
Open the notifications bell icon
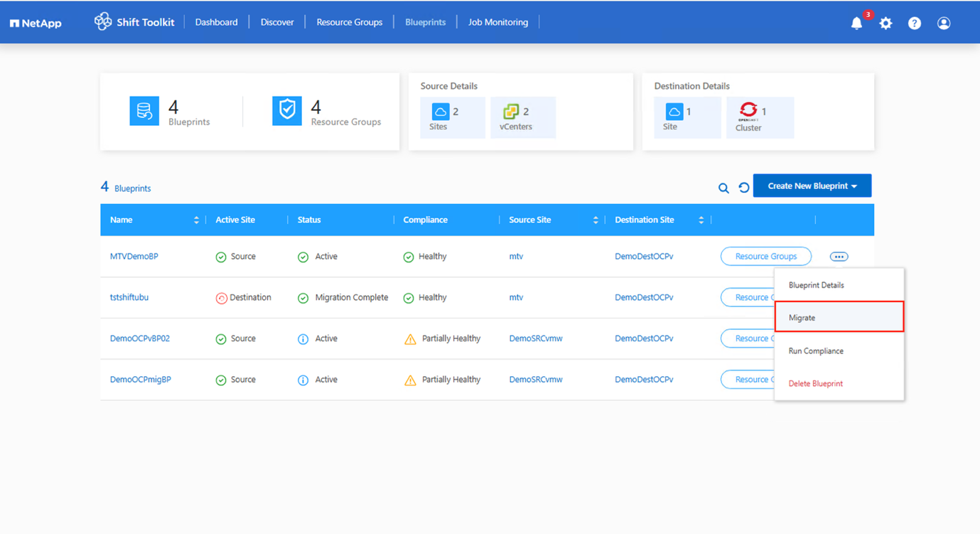tap(856, 23)
